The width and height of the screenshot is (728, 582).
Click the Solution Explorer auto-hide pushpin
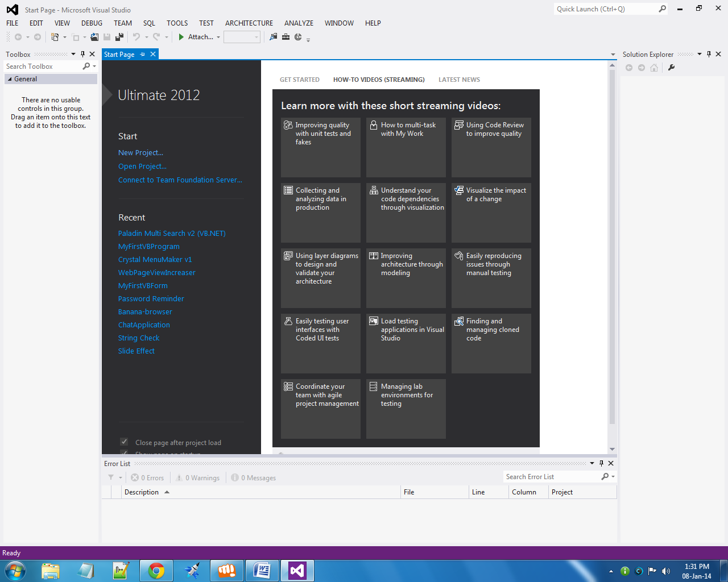pos(709,54)
